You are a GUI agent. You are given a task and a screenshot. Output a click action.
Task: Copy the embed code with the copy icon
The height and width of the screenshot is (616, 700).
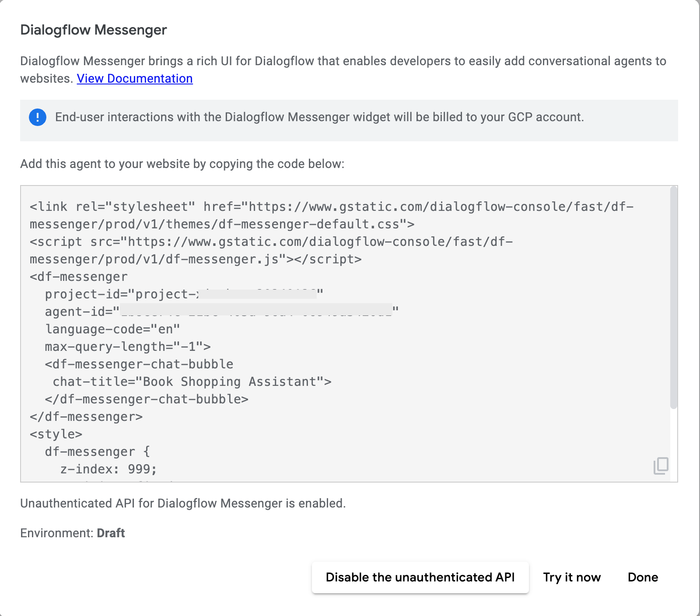(x=661, y=465)
